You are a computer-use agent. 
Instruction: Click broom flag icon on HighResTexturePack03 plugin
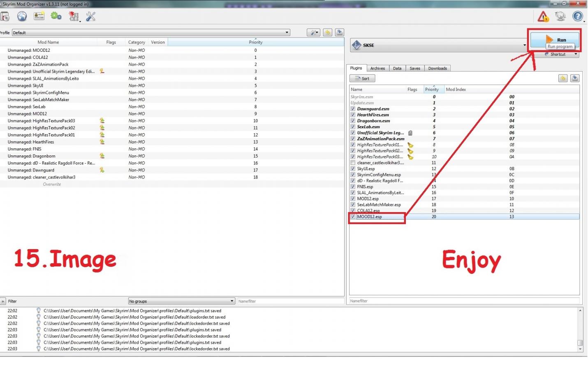(410, 157)
